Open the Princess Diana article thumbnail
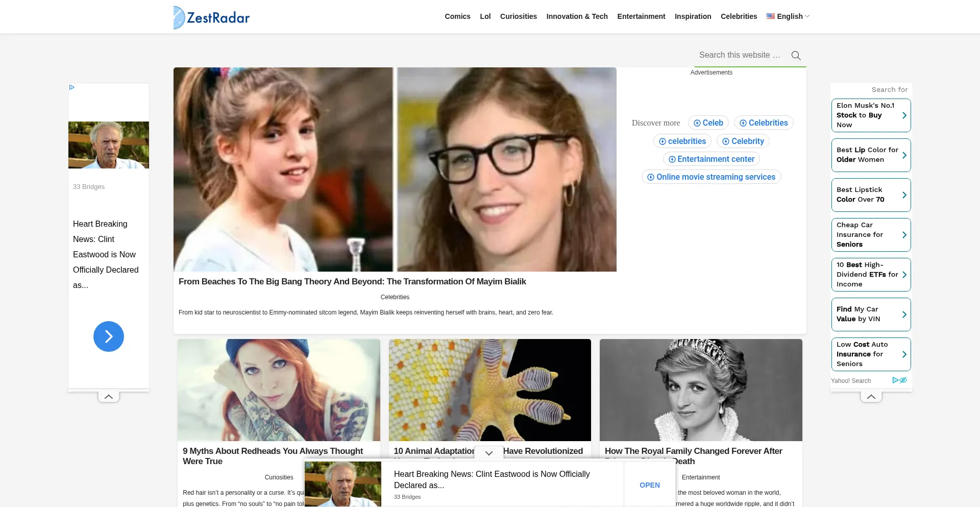 701,390
